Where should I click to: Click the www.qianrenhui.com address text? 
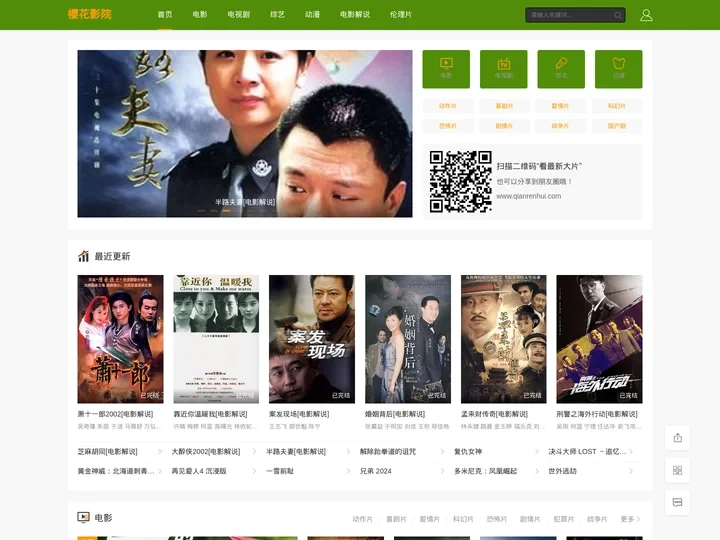click(529, 196)
